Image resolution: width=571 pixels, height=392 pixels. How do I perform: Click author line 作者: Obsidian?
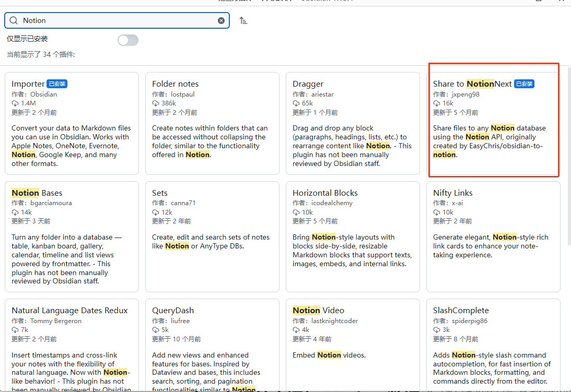[34, 94]
